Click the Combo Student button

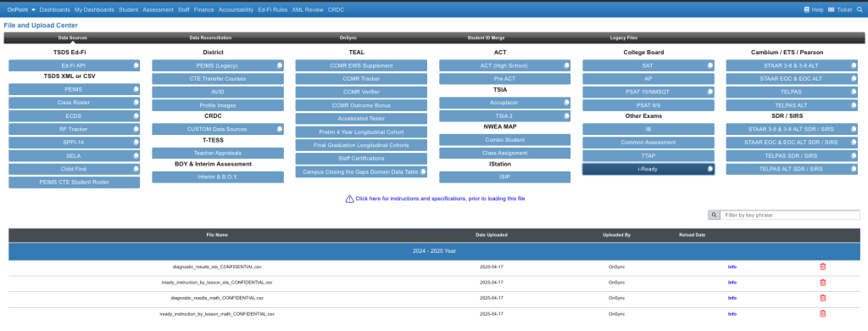[504, 140]
